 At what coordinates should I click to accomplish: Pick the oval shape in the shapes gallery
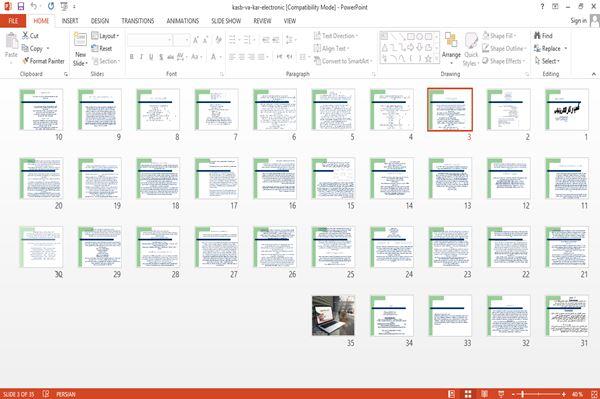(x=419, y=37)
